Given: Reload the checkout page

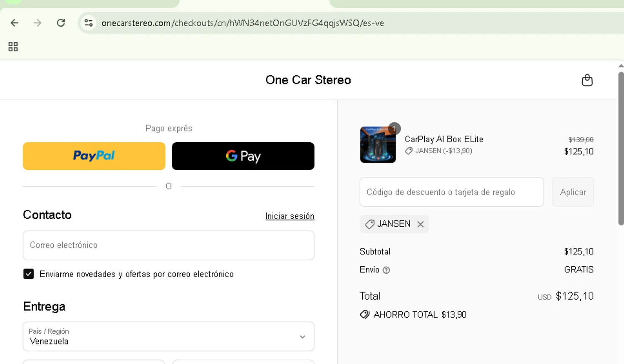Looking at the screenshot, I should tap(61, 23).
